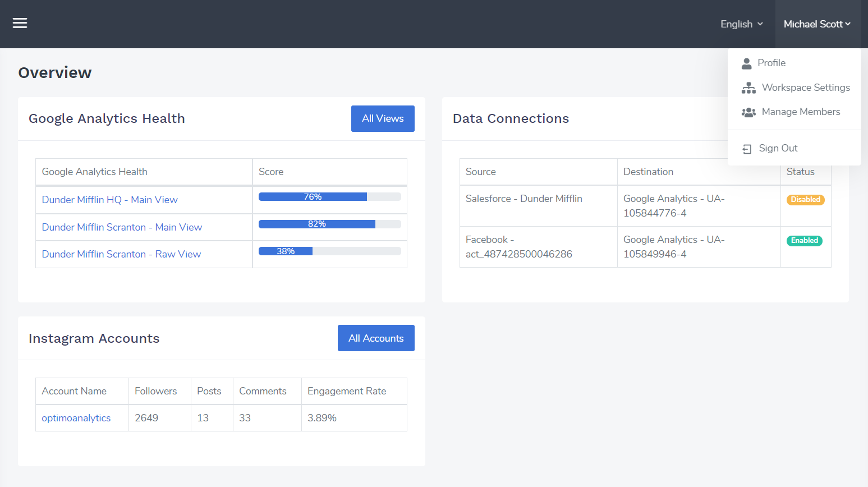Click the Enabled status badge
Viewport: 868px width, 487px height.
[x=805, y=241]
